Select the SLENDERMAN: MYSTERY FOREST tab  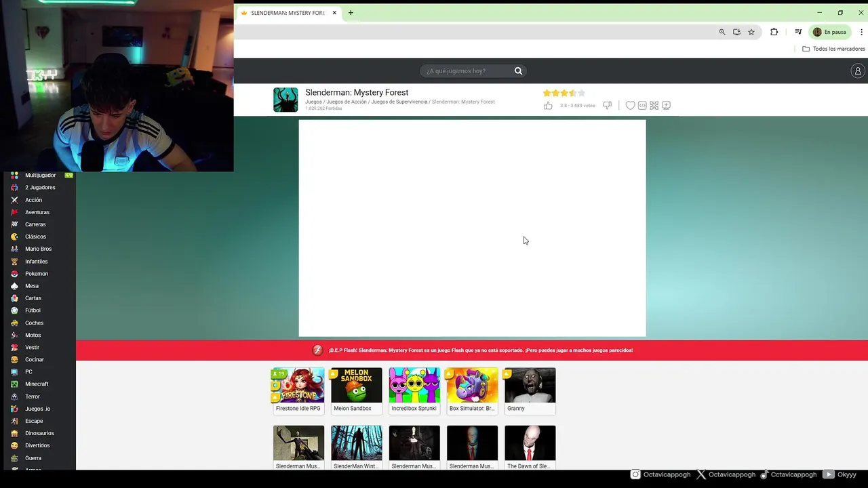click(x=289, y=13)
